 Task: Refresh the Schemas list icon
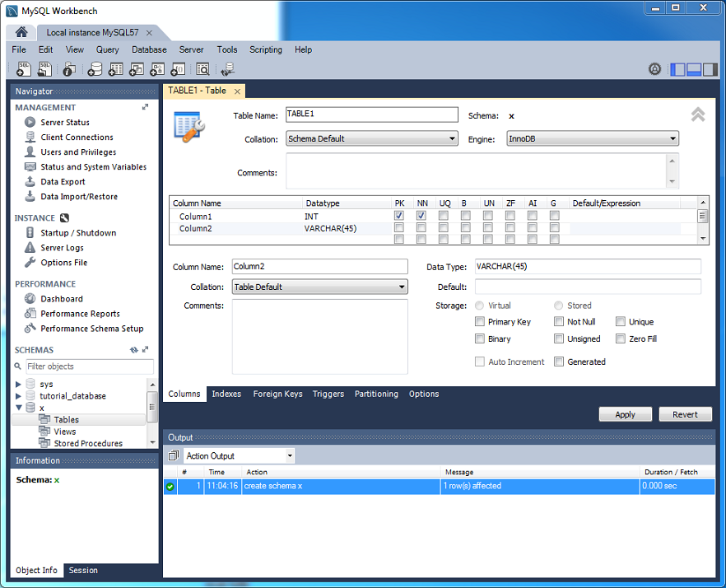[134, 350]
